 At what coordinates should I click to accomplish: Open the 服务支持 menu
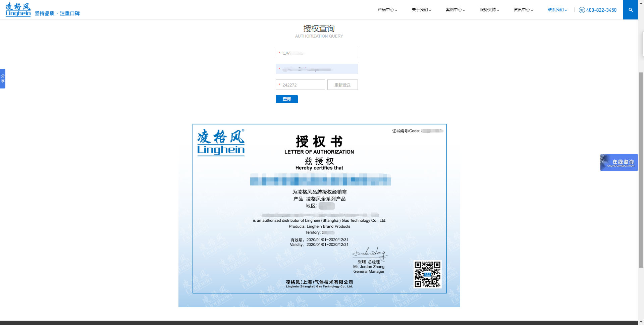coord(489,10)
